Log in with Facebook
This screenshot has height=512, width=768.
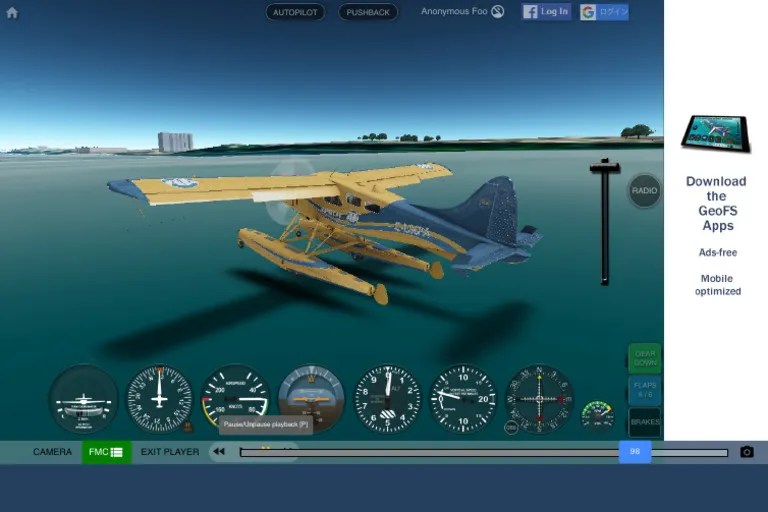click(x=546, y=12)
